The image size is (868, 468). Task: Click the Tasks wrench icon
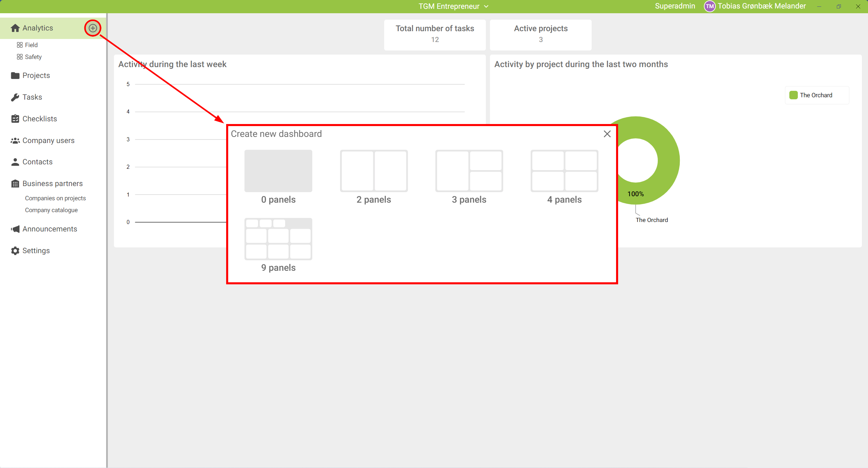coord(15,97)
